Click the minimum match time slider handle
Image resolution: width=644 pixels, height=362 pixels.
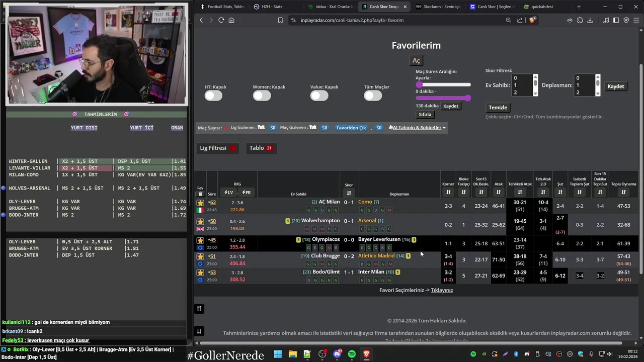pos(419,84)
